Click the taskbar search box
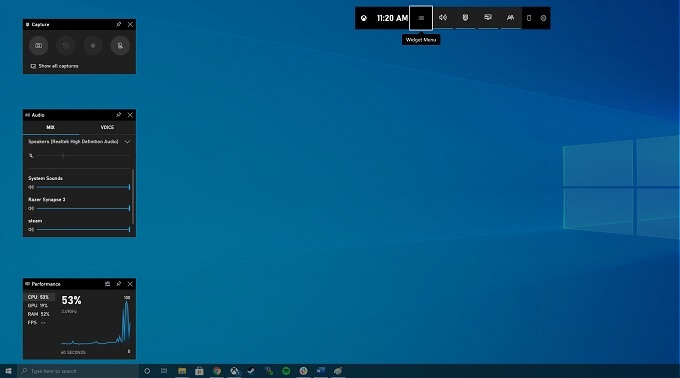 78,371
